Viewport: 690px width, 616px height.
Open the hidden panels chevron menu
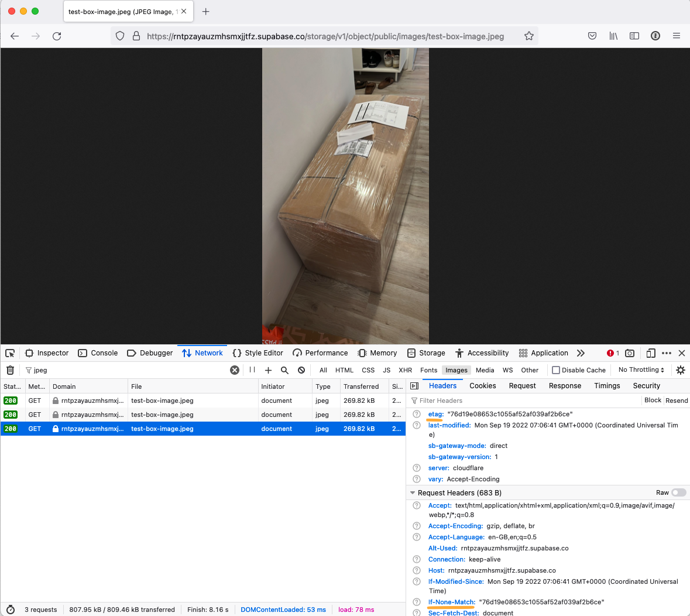tap(581, 353)
